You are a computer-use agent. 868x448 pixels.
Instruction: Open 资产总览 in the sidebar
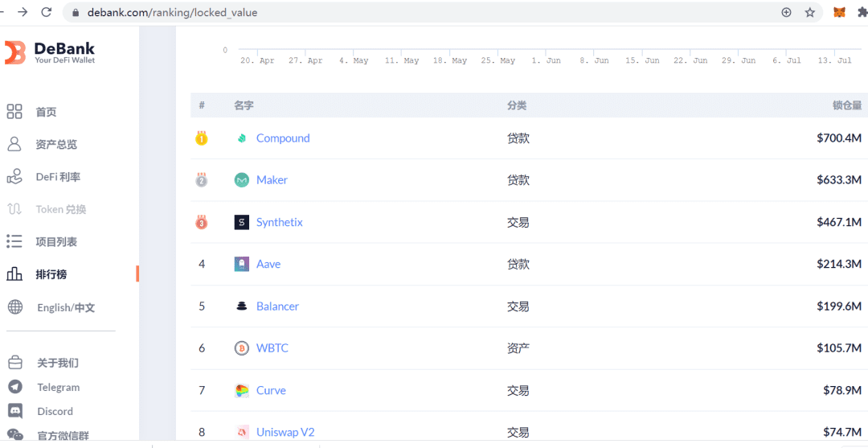click(56, 145)
